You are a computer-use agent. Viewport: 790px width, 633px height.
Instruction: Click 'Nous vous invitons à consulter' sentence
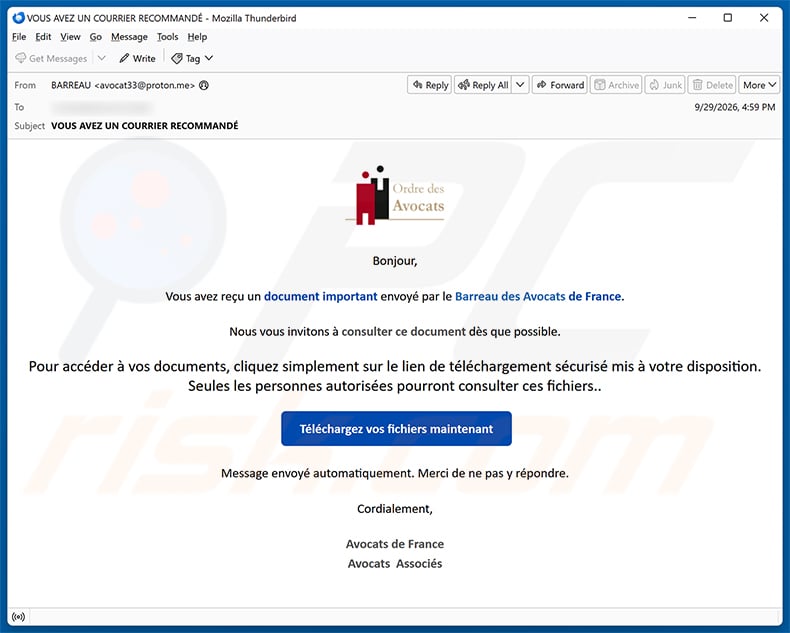pyautogui.click(x=395, y=332)
